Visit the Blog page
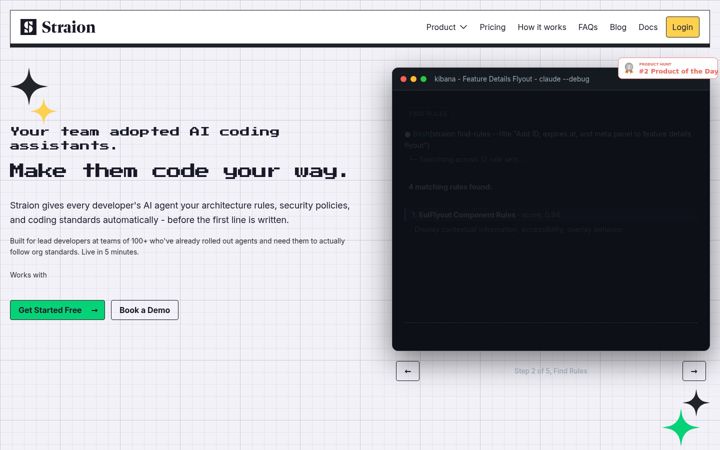Image resolution: width=720 pixels, height=450 pixels. click(618, 27)
